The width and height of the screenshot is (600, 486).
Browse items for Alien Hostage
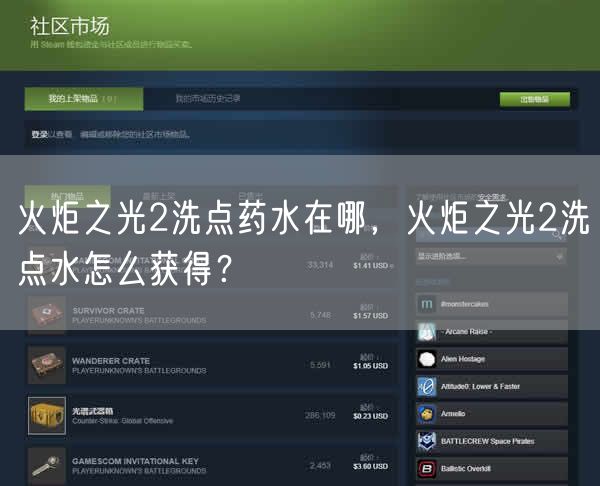click(x=492, y=359)
